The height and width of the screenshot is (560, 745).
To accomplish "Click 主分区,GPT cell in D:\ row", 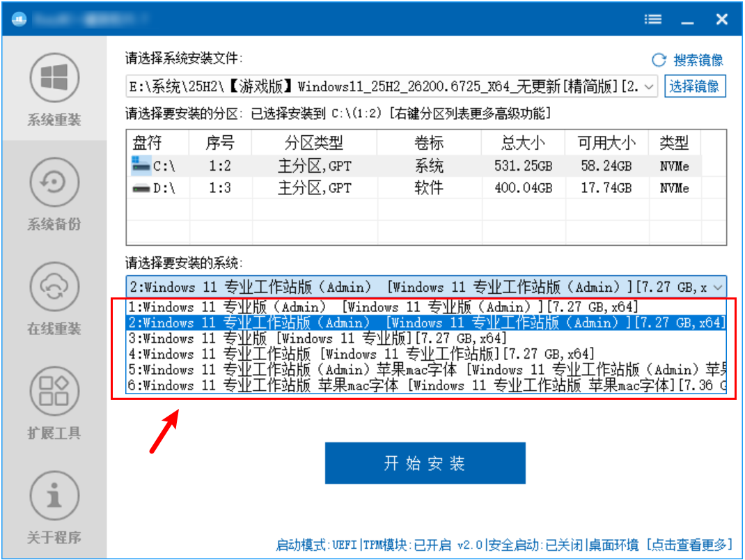I will coord(314,188).
